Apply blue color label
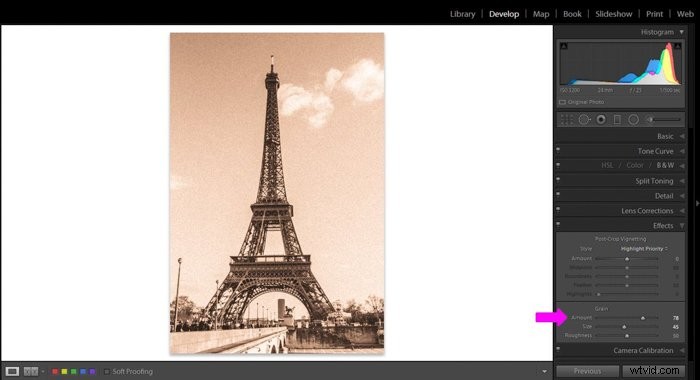This screenshot has height=380, width=700. pyautogui.click(x=83, y=372)
